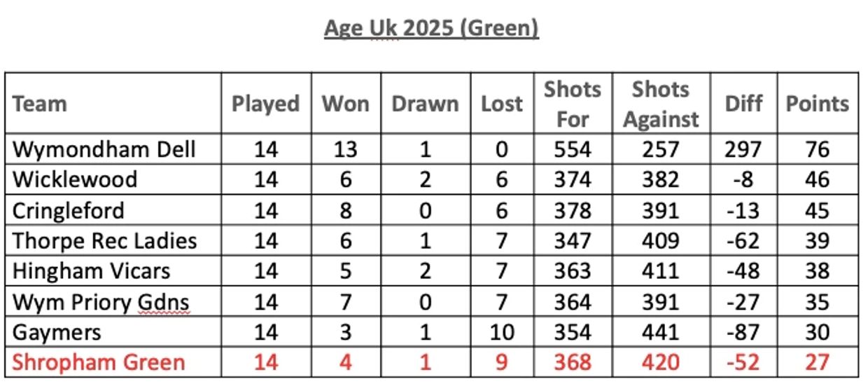868x384 pixels.
Task: Click the Lost column header
Action: 501,104
